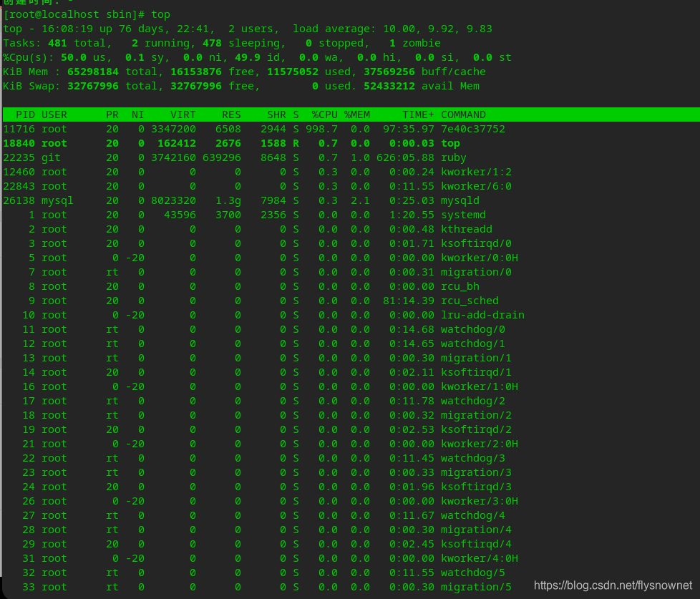The image size is (700, 599).
Task: Click the top command in the prompt line
Action: (x=161, y=15)
